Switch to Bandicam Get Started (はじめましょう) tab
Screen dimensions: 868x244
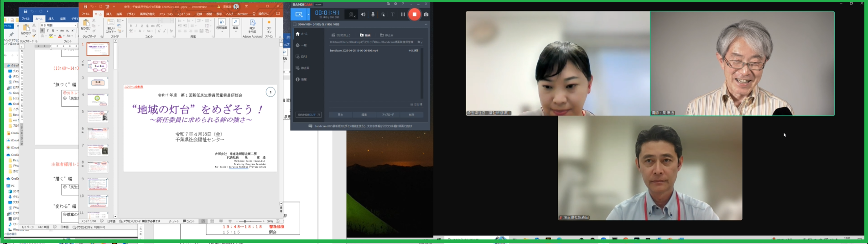click(x=341, y=35)
